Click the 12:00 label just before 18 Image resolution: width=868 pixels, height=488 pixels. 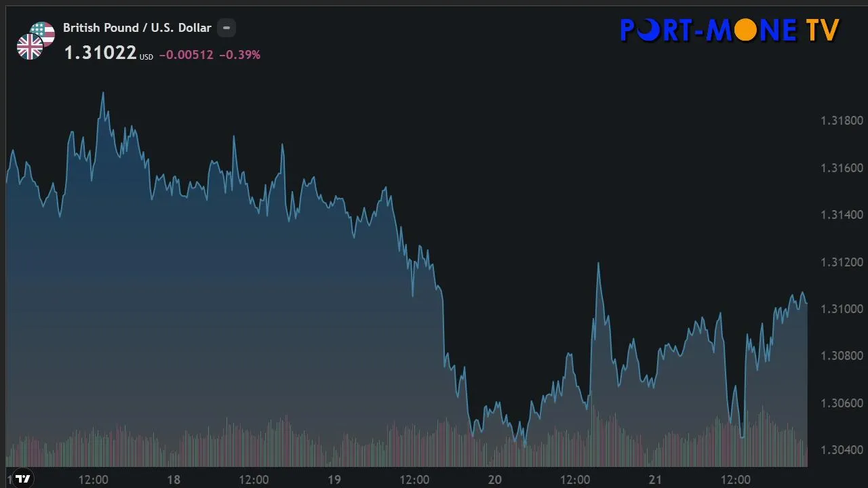tap(93, 480)
